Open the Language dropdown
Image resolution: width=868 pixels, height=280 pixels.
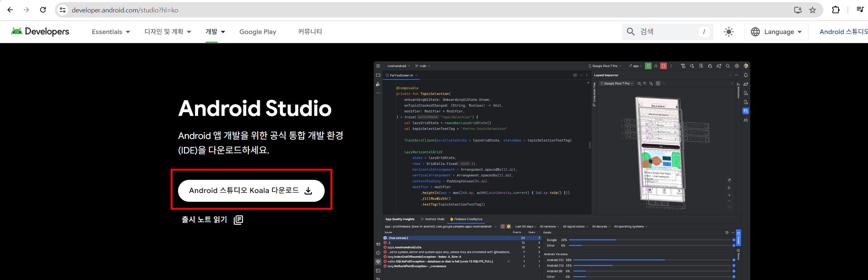point(776,32)
